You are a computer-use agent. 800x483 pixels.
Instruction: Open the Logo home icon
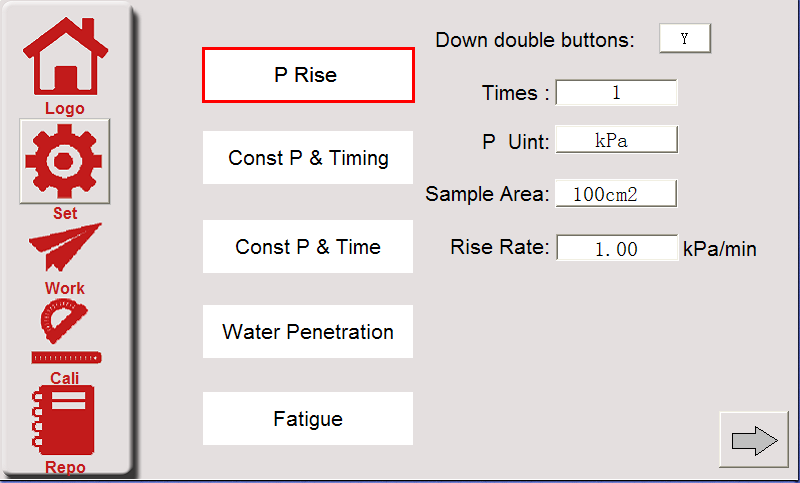[x=65, y=57]
